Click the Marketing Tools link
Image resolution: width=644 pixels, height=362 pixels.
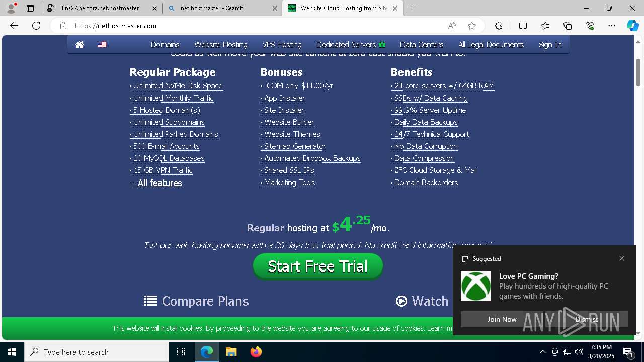click(x=288, y=183)
